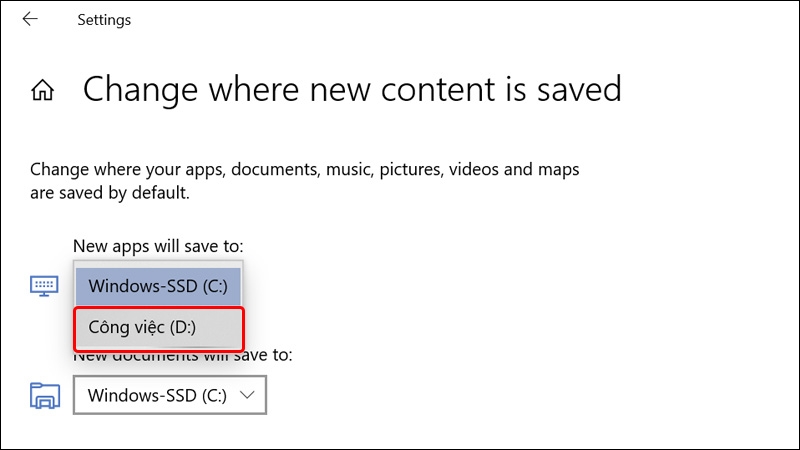Click the word 'pictures' in the description

click(x=411, y=169)
